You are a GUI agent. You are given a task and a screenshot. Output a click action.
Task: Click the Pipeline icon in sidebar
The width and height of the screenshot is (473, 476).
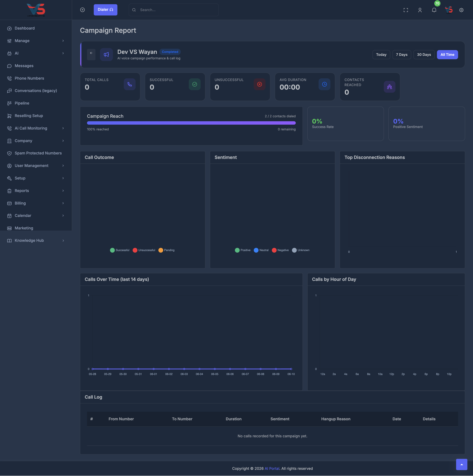click(x=9, y=103)
